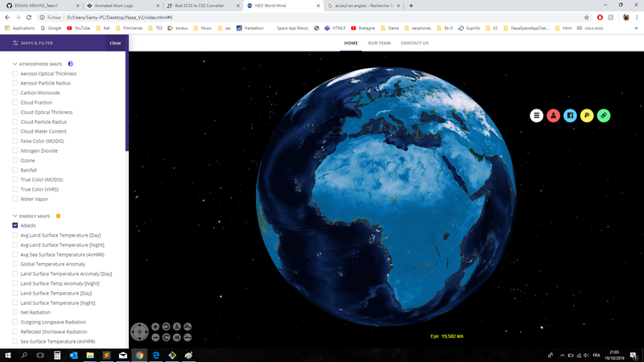Click the blue Facebook share icon
644x362 pixels.
pos(570,116)
